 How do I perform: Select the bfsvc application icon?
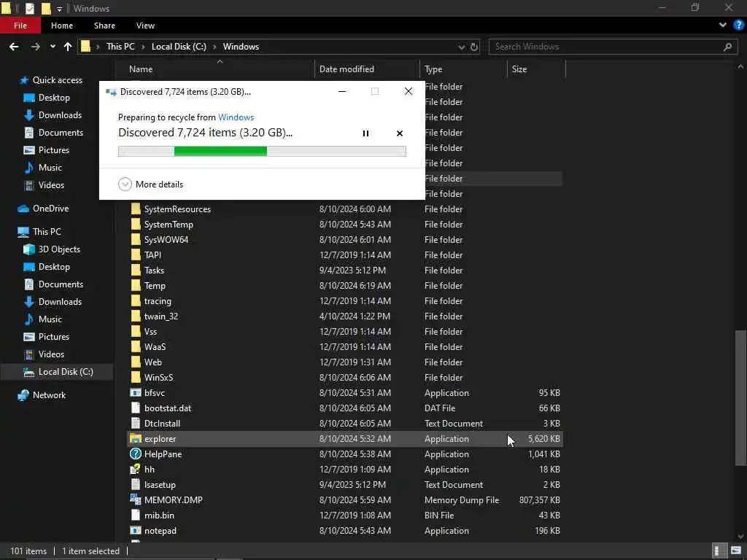[136, 393]
